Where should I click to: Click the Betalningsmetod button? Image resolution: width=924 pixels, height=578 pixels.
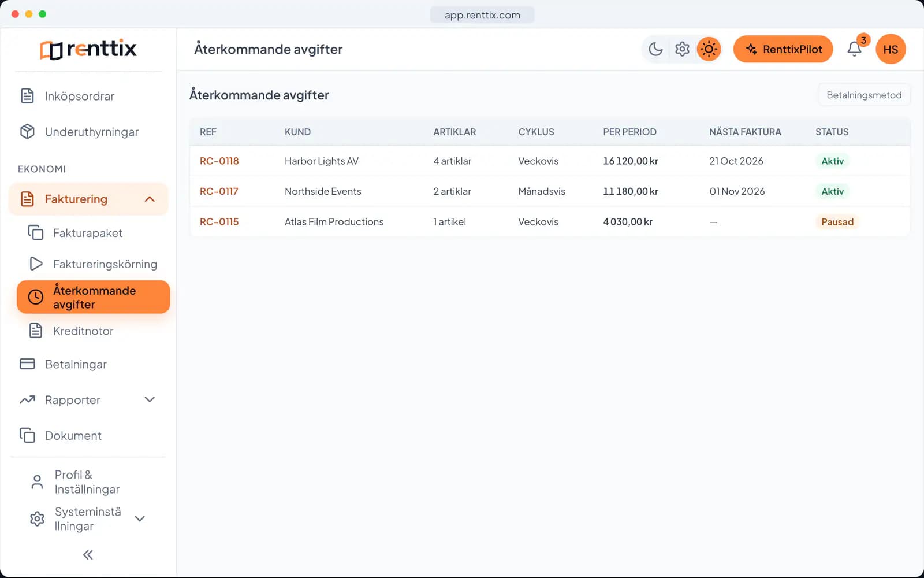coord(864,95)
